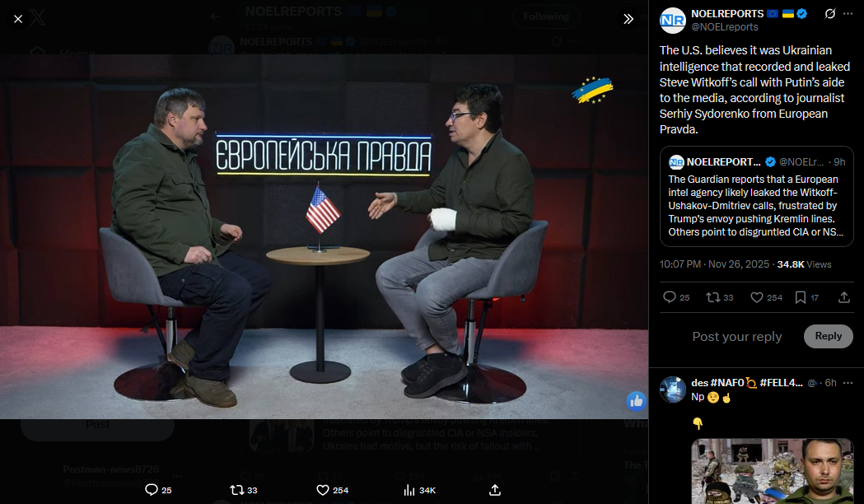Open the three-dot menu on des #NAFO reply
This screenshot has width=864, height=504.
coord(848,383)
